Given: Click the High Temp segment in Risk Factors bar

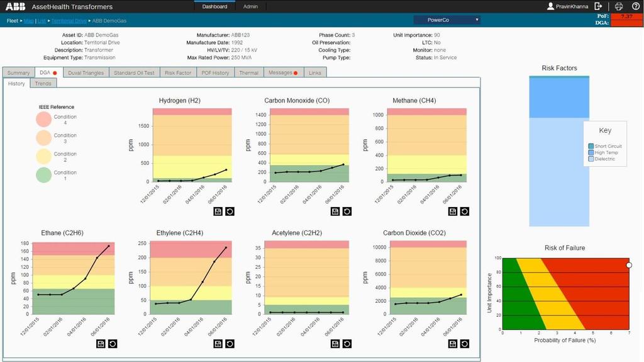Looking at the screenshot, I should click(559, 98).
